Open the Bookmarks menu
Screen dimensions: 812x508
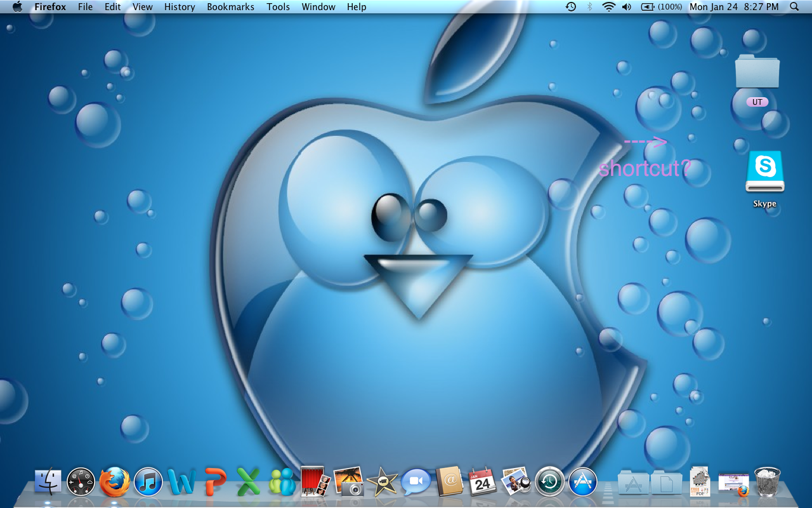pos(230,7)
